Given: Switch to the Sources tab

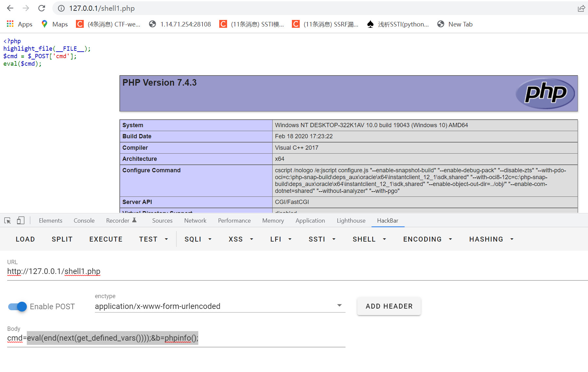Looking at the screenshot, I should [162, 221].
